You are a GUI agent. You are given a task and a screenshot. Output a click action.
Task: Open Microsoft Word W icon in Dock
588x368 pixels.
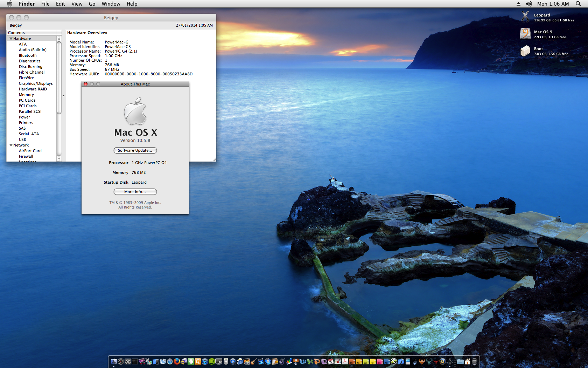[303, 361]
